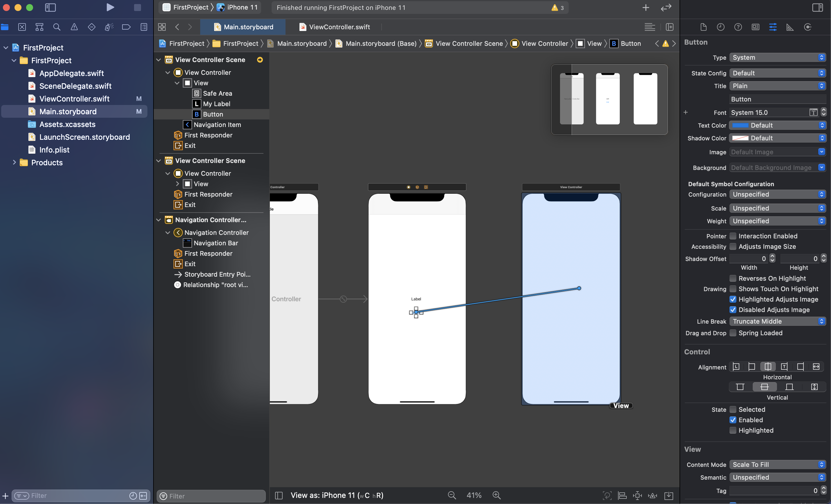Show the Connections inspector
831x504 pixels.
pyautogui.click(x=808, y=27)
